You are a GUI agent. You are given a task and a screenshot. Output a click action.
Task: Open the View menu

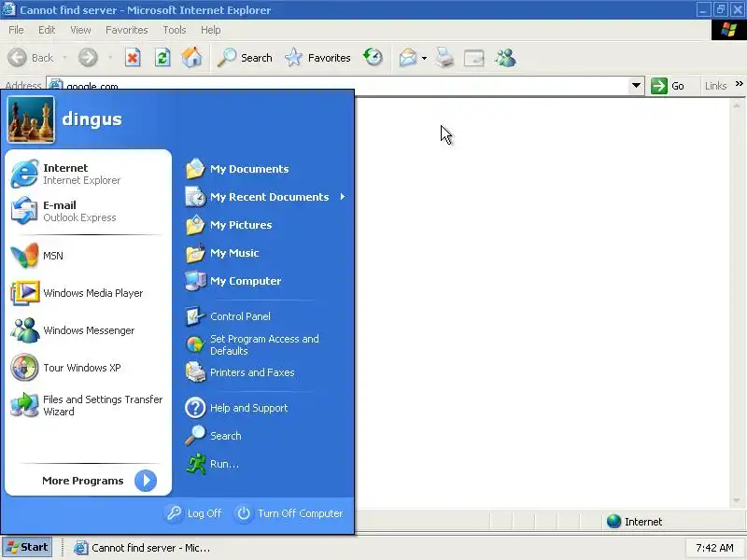80,30
